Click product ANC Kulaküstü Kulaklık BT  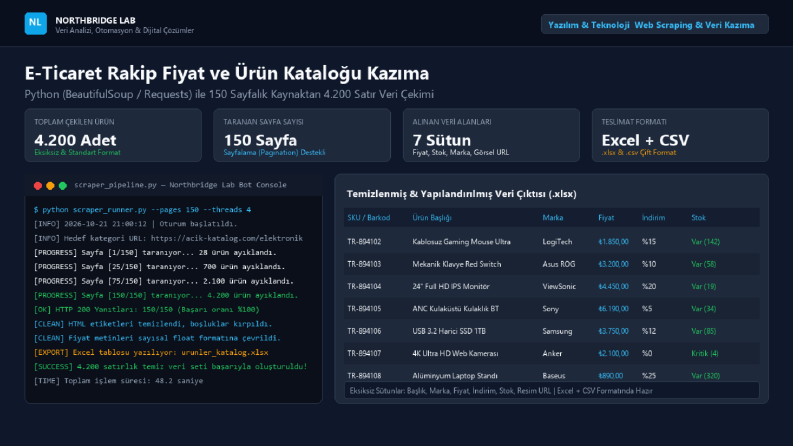[x=455, y=308]
